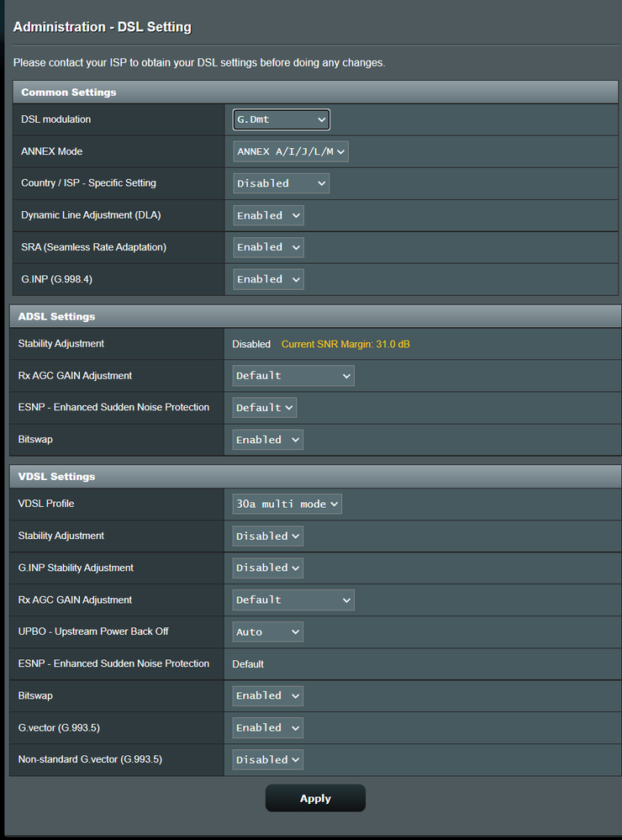Open Country / ISP - Specific Setting dropdown

click(x=281, y=183)
